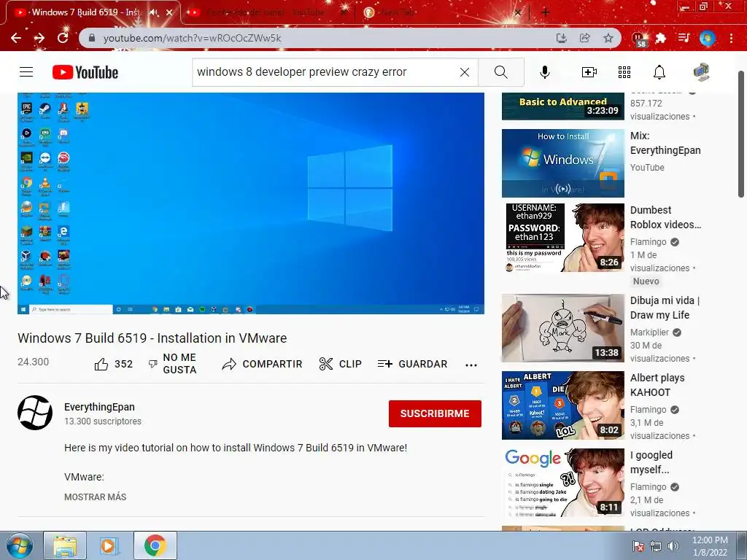Open the Dumbest Roblox videos thumbnail
Screen dimensions: 747x560
[562, 238]
